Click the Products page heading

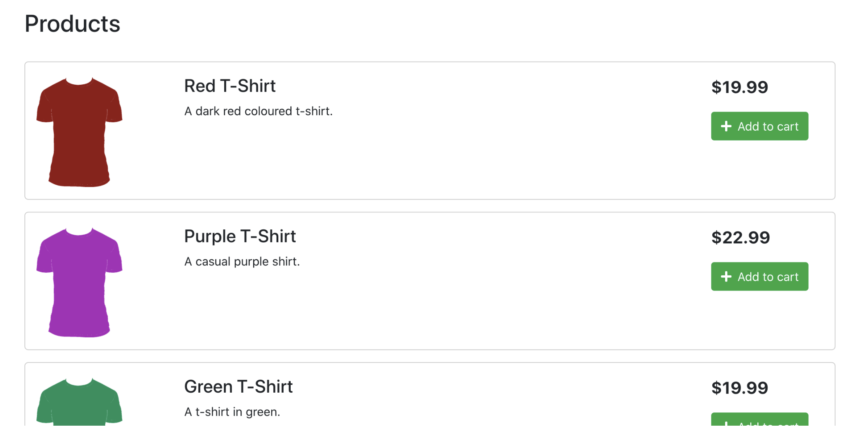point(71,24)
